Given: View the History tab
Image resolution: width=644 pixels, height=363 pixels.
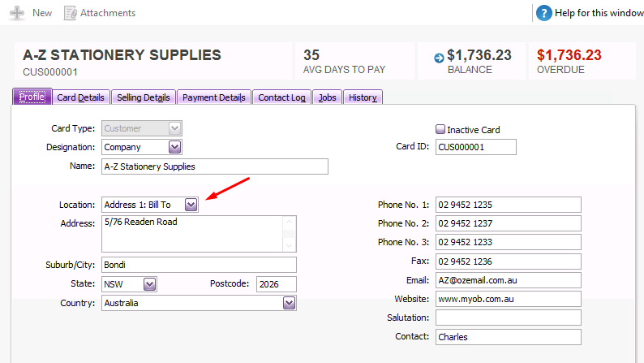Looking at the screenshot, I should pyautogui.click(x=363, y=97).
